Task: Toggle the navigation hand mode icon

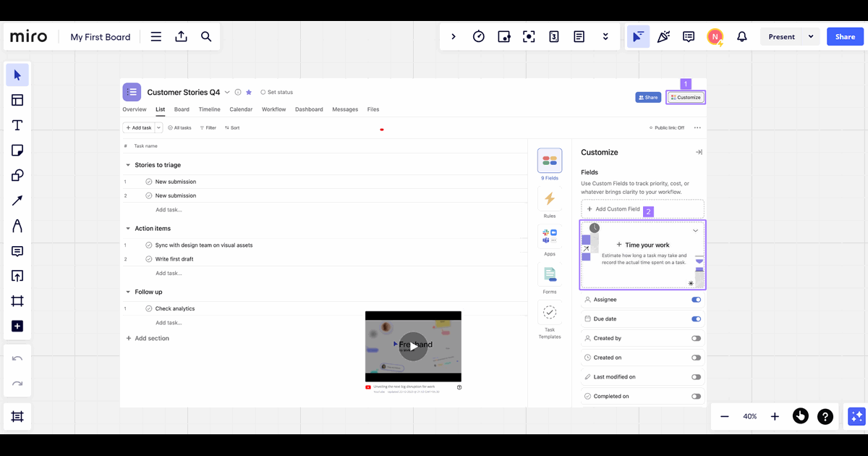Action: pyautogui.click(x=800, y=416)
